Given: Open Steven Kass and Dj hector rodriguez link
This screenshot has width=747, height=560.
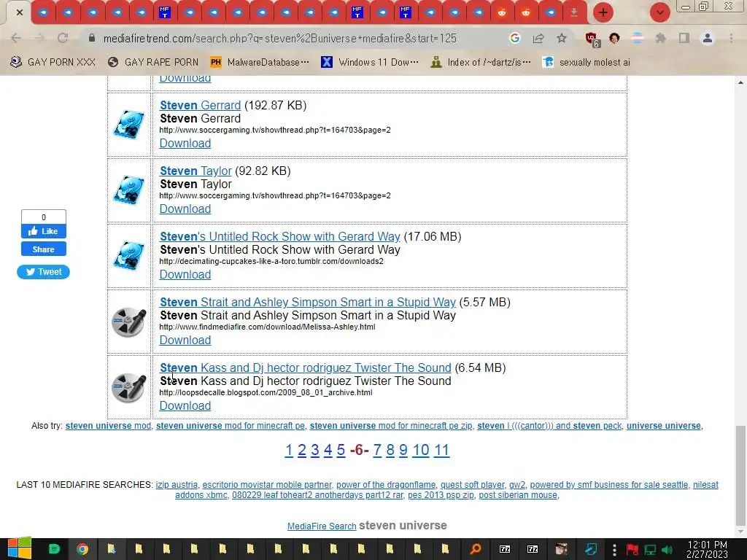Looking at the screenshot, I should pos(306,368).
